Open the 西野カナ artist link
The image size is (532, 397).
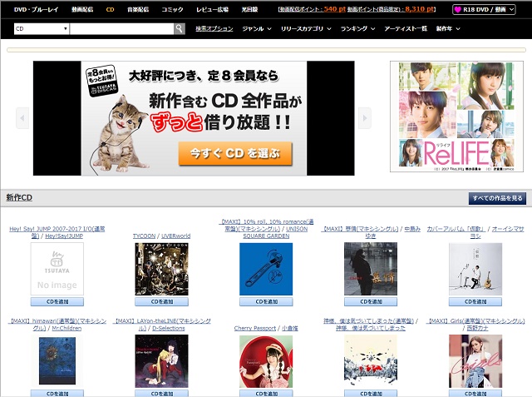(x=478, y=328)
